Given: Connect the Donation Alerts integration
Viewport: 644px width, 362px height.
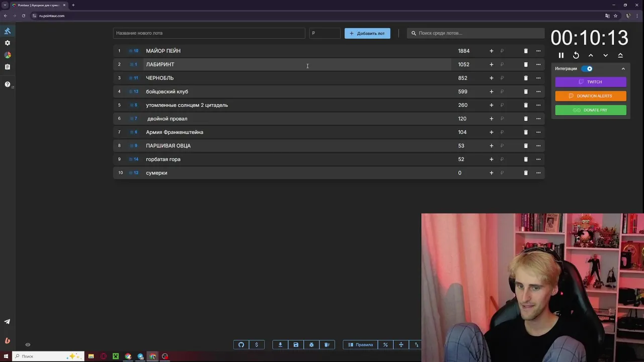Looking at the screenshot, I should point(591,96).
